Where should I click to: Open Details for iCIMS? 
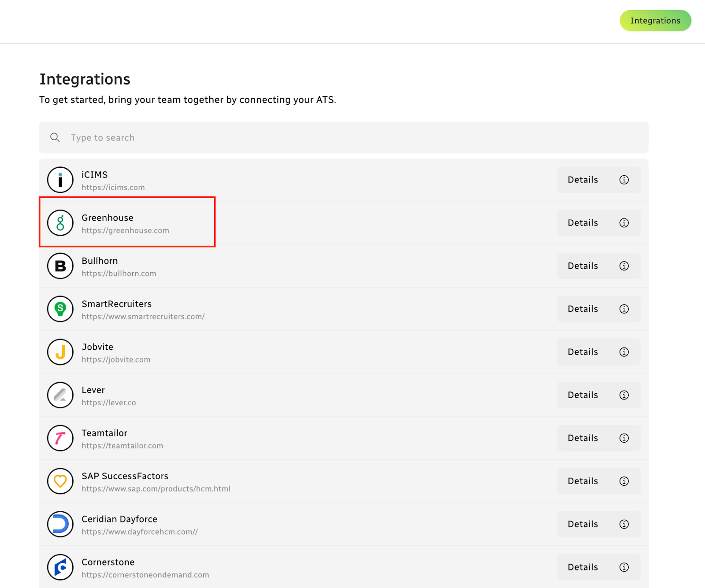coord(598,180)
